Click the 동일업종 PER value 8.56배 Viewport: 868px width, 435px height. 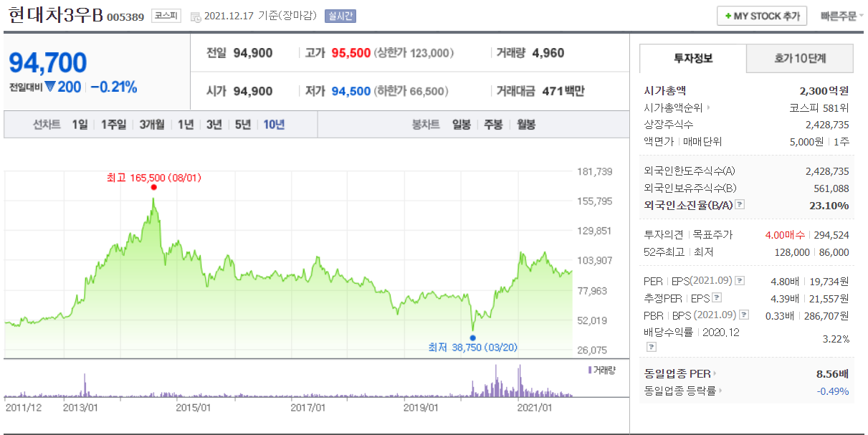(x=832, y=373)
